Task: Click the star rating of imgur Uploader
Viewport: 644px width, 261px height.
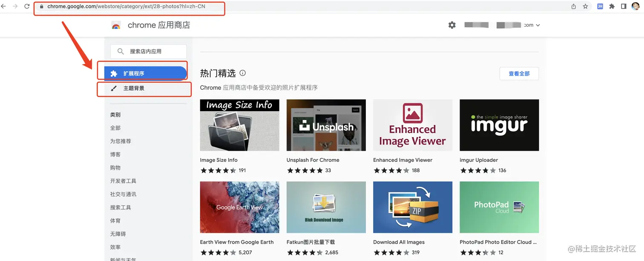Action: 478,170
